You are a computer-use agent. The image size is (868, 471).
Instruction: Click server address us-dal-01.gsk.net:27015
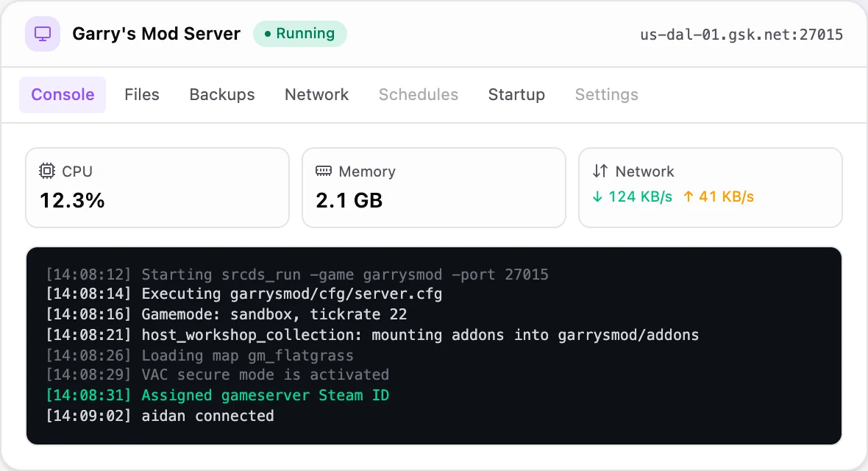pos(741,35)
